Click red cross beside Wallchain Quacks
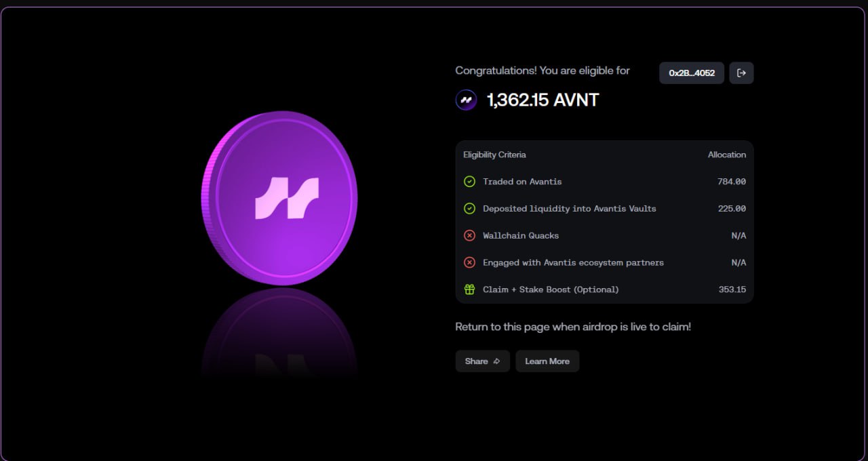This screenshot has height=461, width=868. click(469, 236)
